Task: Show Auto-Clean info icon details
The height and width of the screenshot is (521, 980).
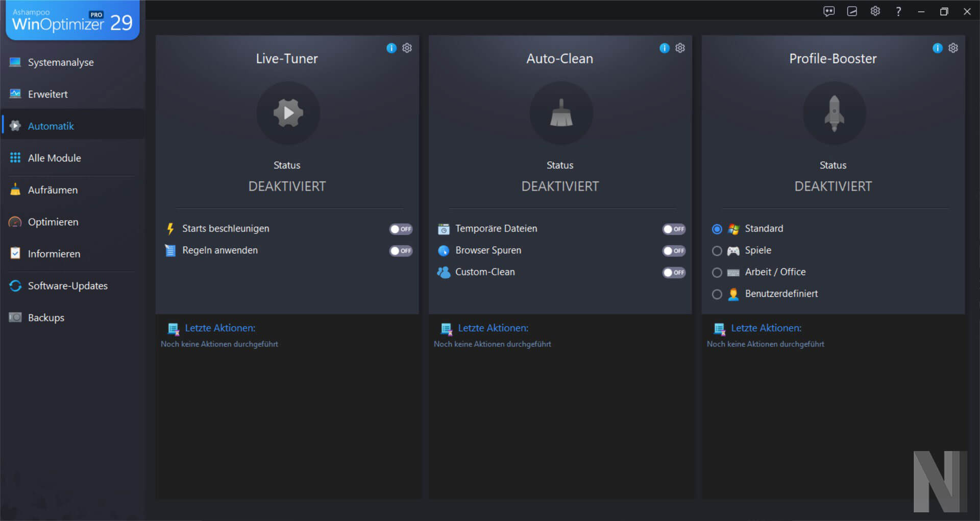Action: click(x=664, y=48)
